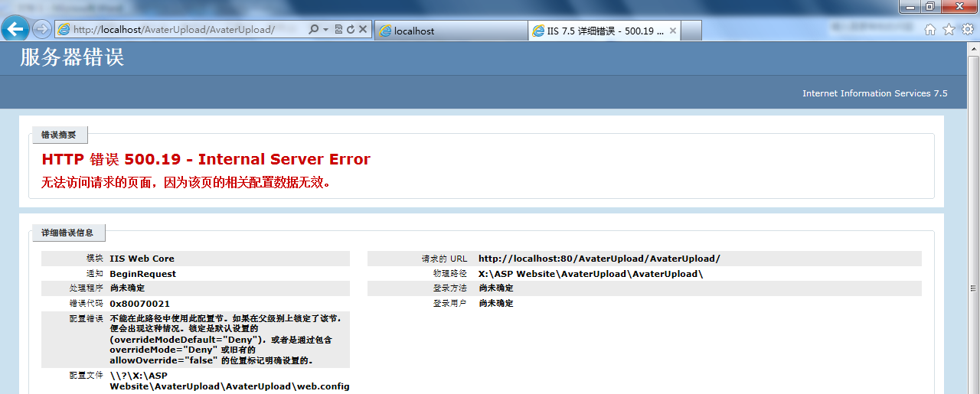This screenshot has height=394, width=980.
Task: Click the requested URL http://localhost:80/AvaterUpload/AvaterUpload/
Action: point(599,259)
